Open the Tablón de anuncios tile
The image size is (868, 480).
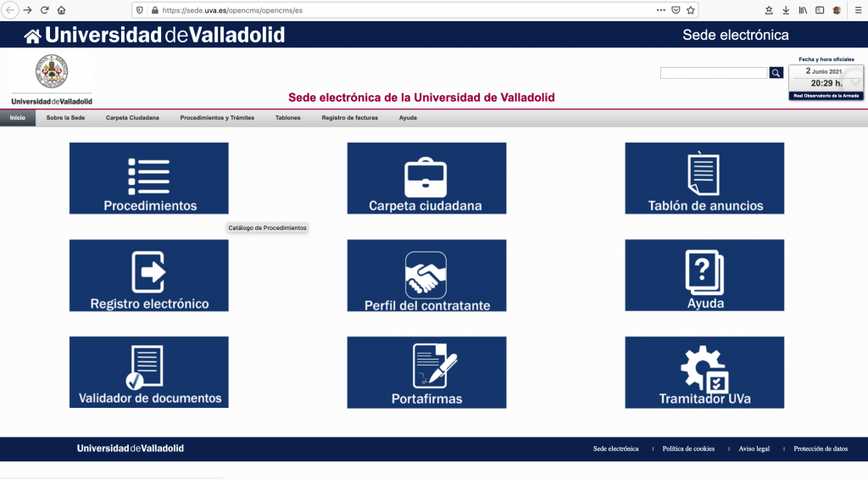coord(704,178)
